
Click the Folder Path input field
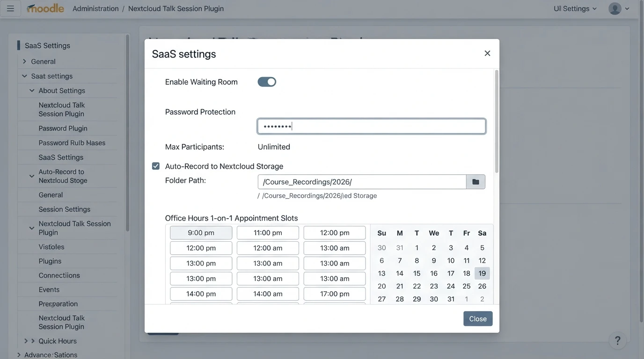pos(362,182)
